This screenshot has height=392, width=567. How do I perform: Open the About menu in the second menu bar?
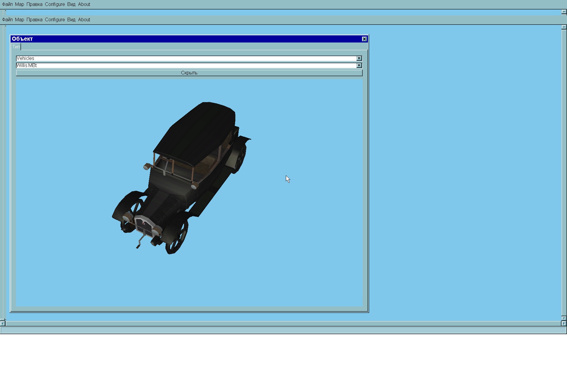tap(84, 20)
